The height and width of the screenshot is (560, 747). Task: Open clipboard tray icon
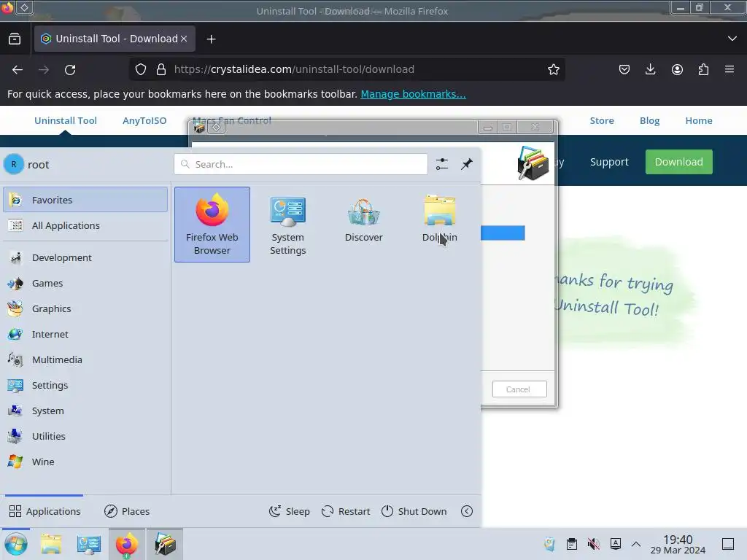[x=572, y=544]
